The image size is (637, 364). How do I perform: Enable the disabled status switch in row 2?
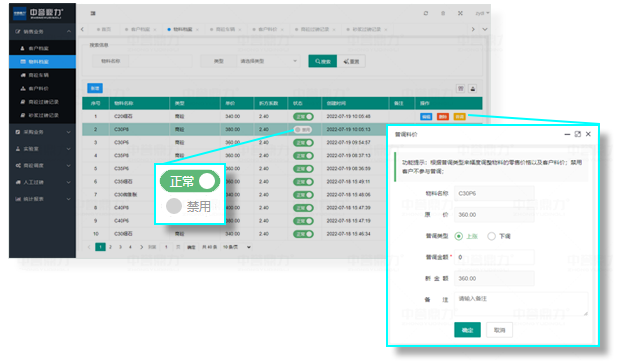(303, 130)
